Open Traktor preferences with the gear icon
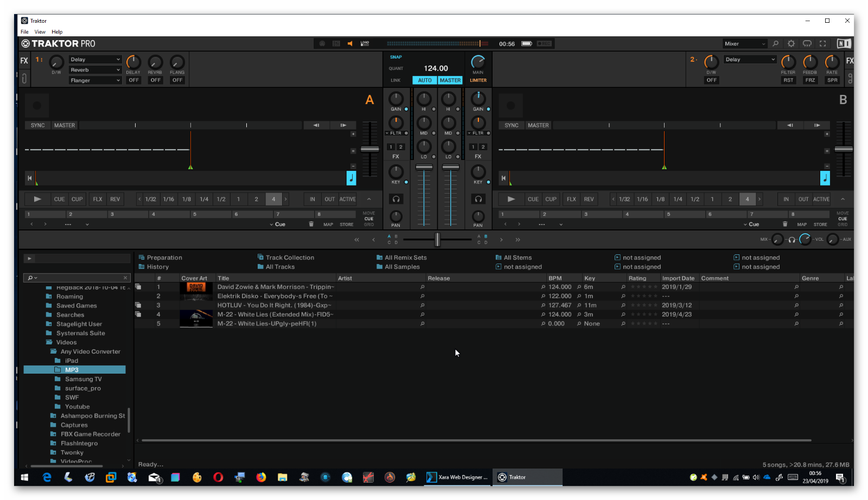The width and height of the screenshot is (868, 500). [790, 43]
